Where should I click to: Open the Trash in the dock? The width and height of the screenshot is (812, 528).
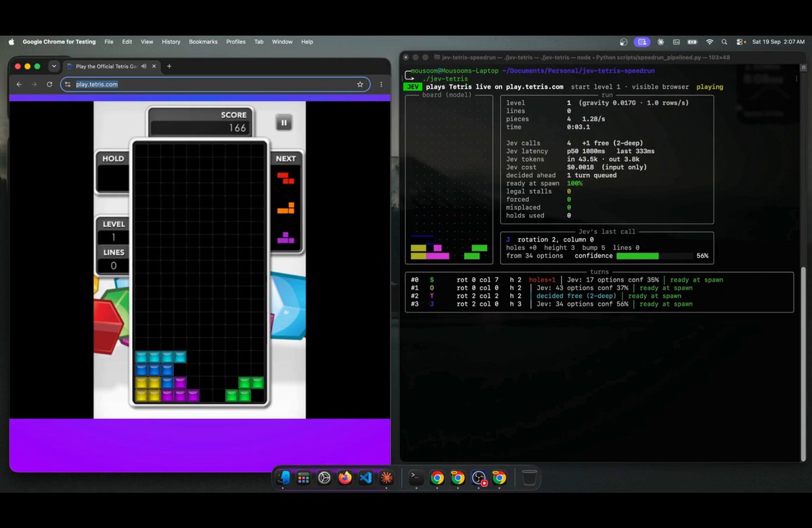coord(530,478)
